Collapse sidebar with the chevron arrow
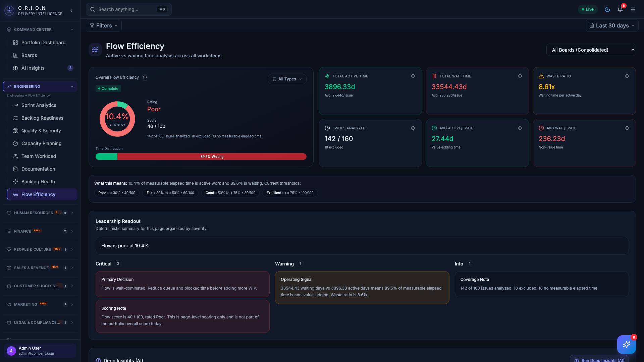Viewport: 644px width, 362px height. click(x=71, y=11)
